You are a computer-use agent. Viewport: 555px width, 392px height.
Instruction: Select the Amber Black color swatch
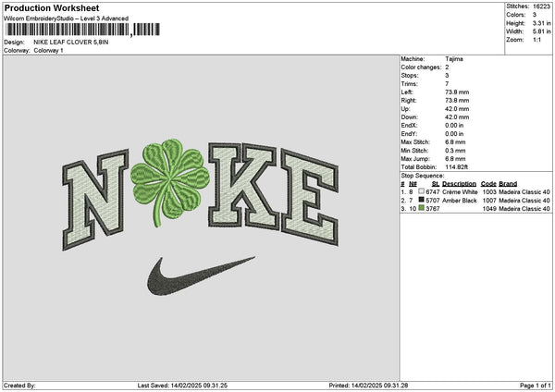[x=421, y=200]
